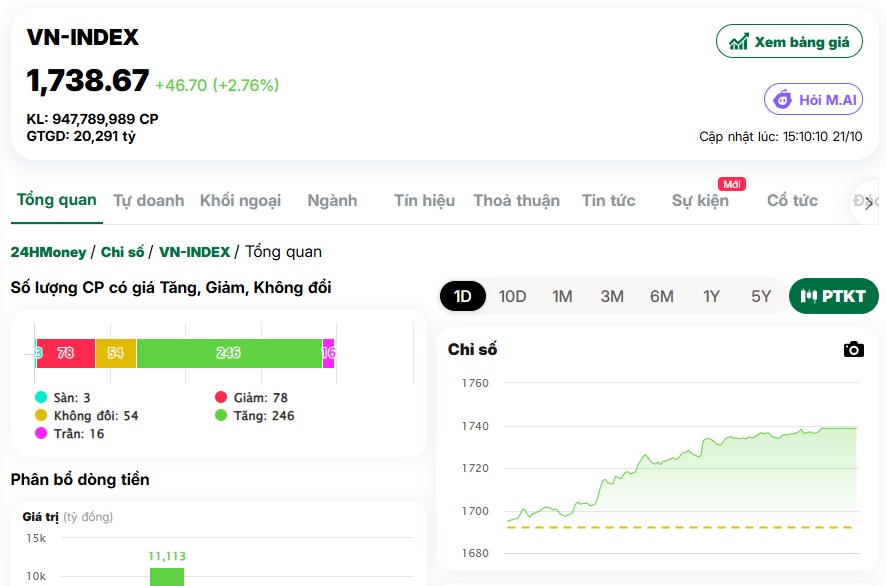Toggle the Không đổi: 54 legend entry
887x586 pixels.
(87, 416)
